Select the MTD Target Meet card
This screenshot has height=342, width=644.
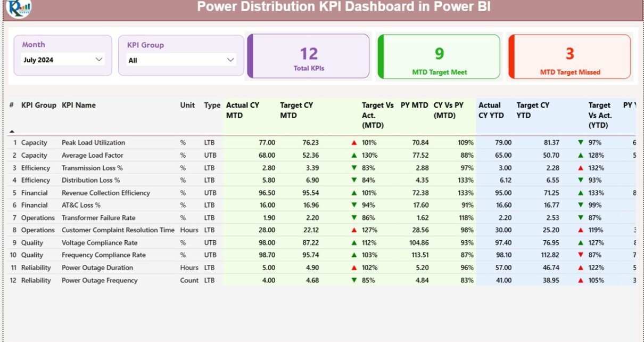(x=439, y=56)
